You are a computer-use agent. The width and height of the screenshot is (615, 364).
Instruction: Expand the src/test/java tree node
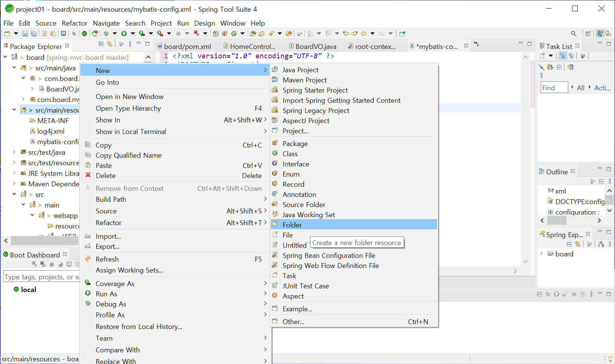point(14,152)
